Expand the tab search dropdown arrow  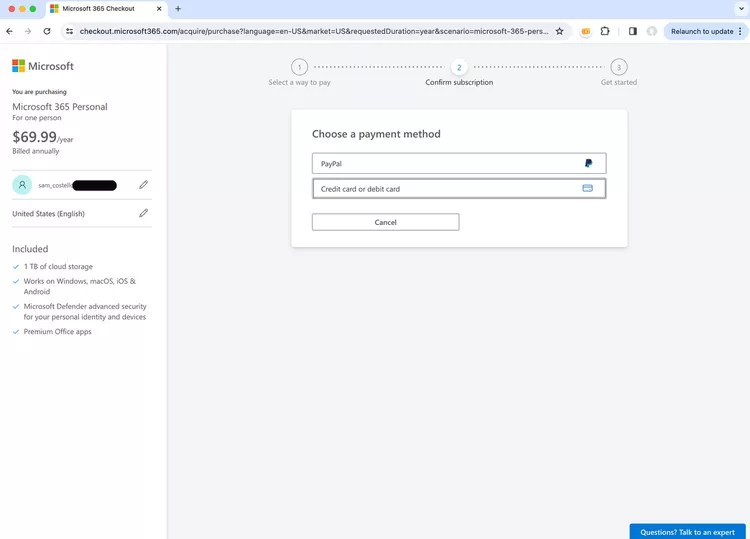pyautogui.click(x=740, y=9)
